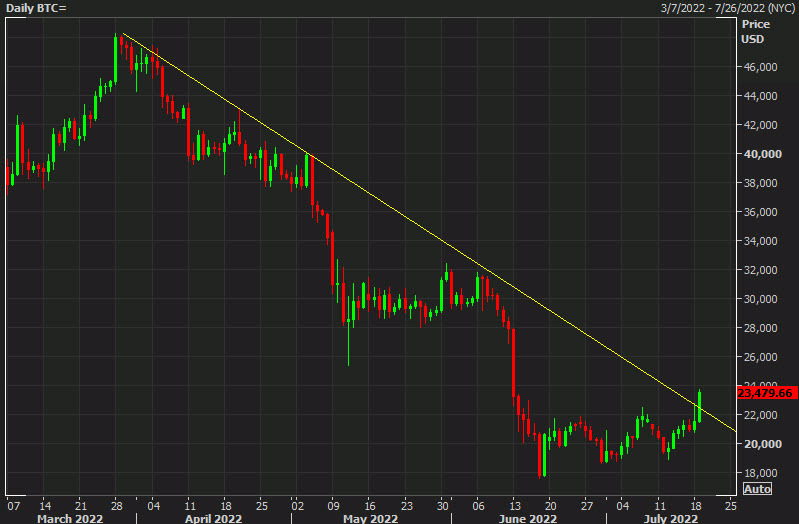
Task: Click the bold 20,000 price axis label
Action: [x=762, y=444]
